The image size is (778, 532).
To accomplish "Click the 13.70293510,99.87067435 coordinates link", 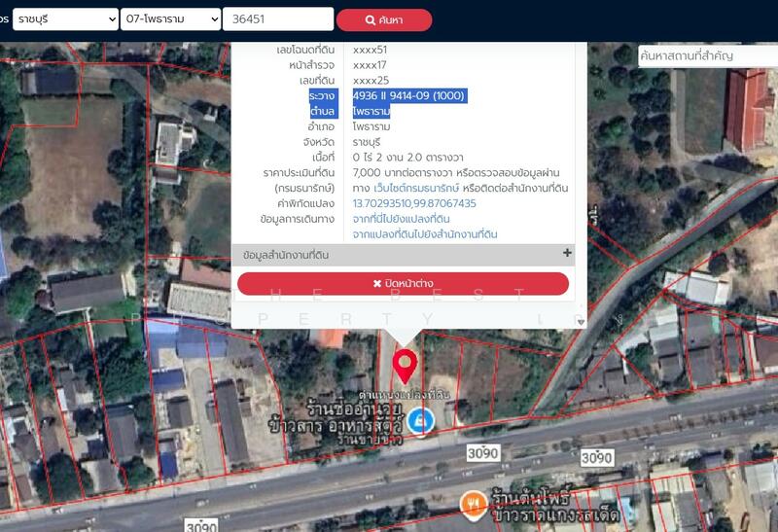I will (414, 203).
